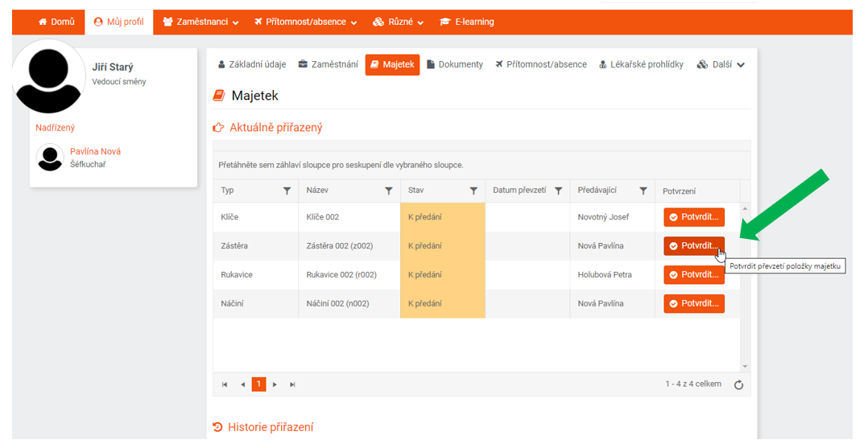Screen dimensions: 868x448
Task: Open the Dokumenty tab
Action: pyautogui.click(x=455, y=64)
